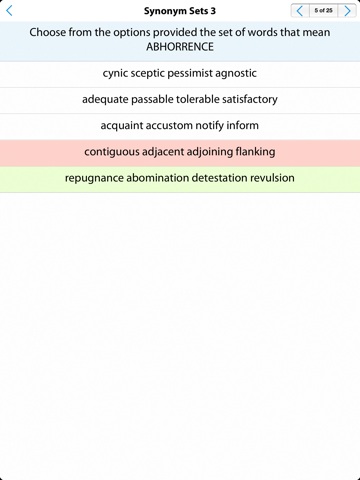
Task: Choose the cynic sceptic pessimist agnostic option
Action: (x=180, y=74)
